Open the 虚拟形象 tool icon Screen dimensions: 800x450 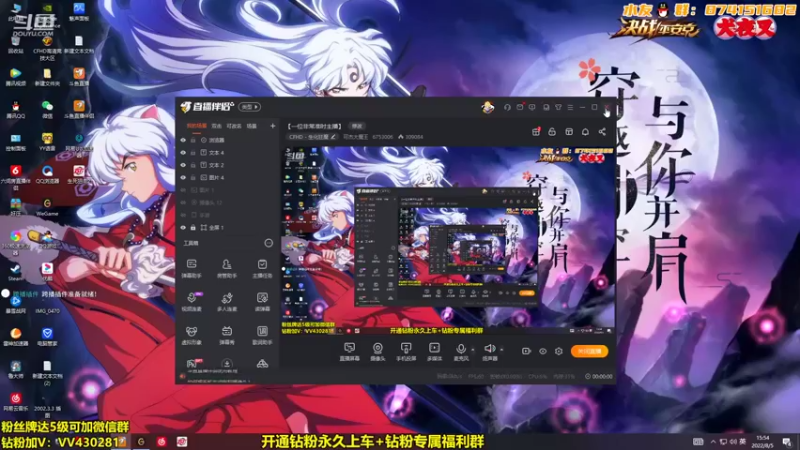pos(191,335)
